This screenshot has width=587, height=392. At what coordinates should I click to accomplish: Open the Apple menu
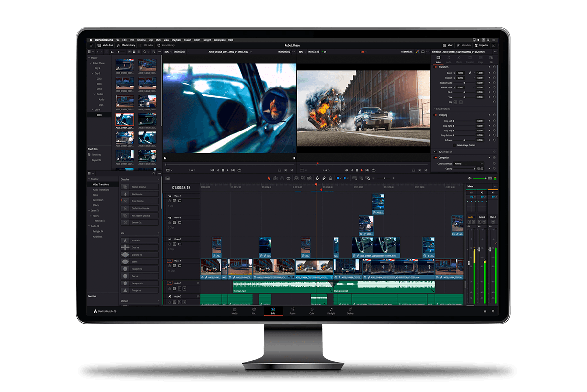pyautogui.click(x=91, y=40)
